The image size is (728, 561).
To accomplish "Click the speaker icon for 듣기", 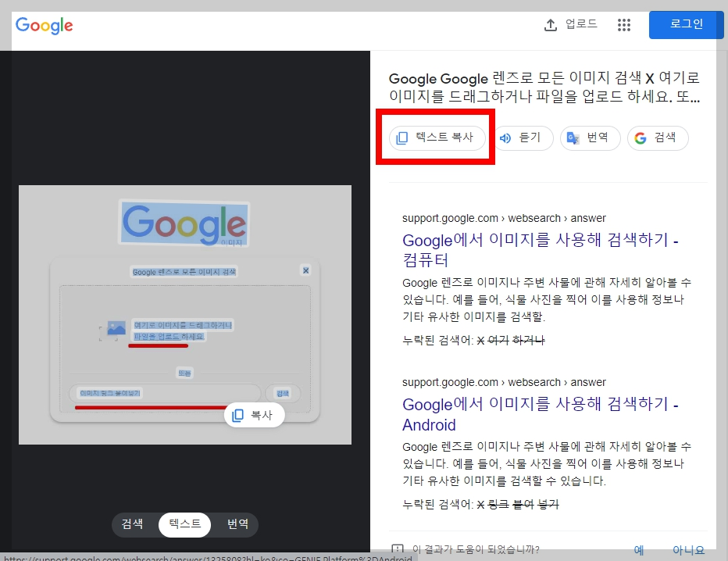I will tap(505, 138).
